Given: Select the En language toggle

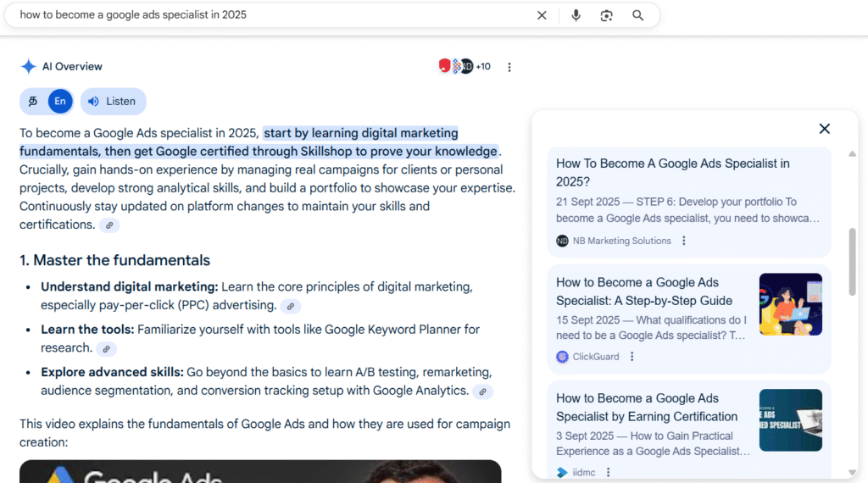Looking at the screenshot, I should tap(59, 102).
